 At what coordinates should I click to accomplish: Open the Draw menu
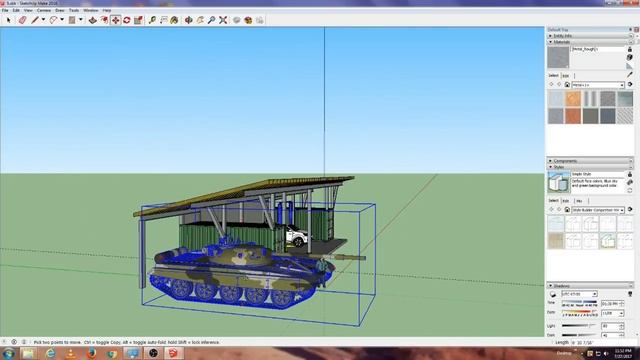tap(60, 10)
